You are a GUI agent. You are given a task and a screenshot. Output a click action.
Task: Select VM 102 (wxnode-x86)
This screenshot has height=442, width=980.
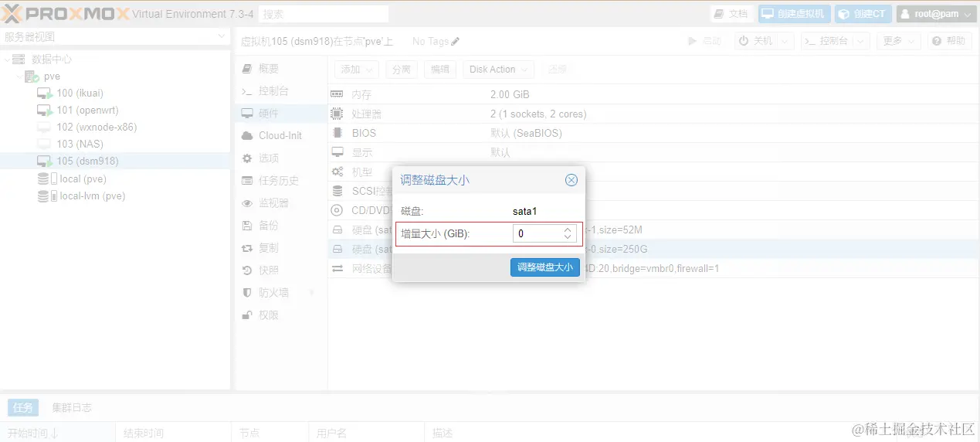[97, 127]
